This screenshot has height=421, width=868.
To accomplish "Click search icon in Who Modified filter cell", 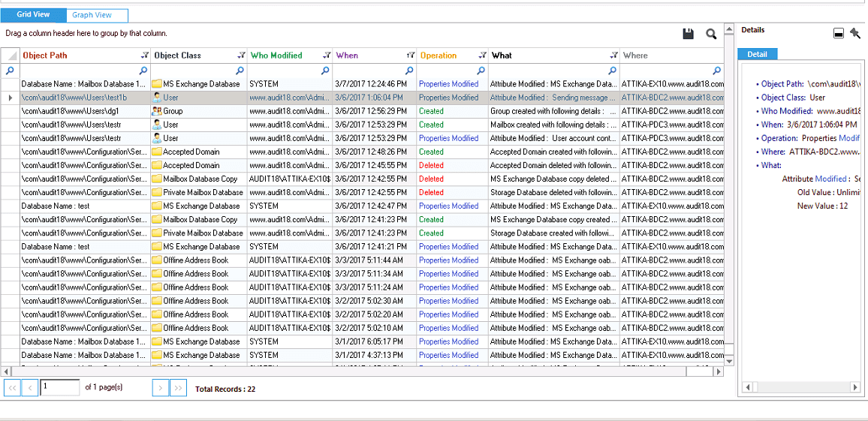I will coord(325,71).
